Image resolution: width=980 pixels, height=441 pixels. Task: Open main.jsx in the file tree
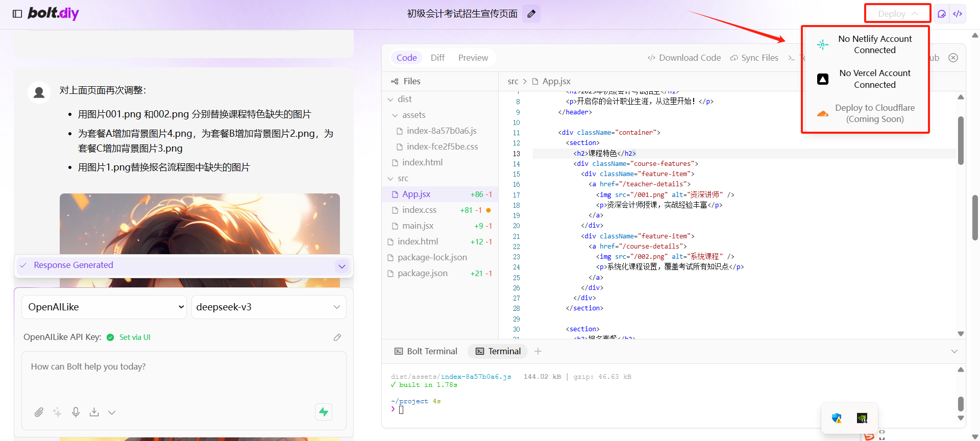(x=440, y=226)
